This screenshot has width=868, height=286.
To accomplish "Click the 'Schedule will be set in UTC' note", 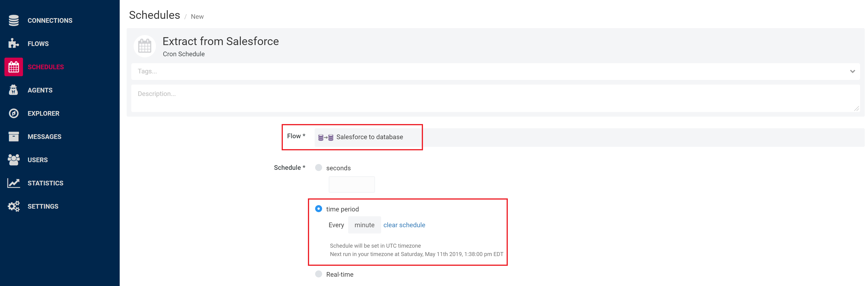I will click(x=375, y=246).
